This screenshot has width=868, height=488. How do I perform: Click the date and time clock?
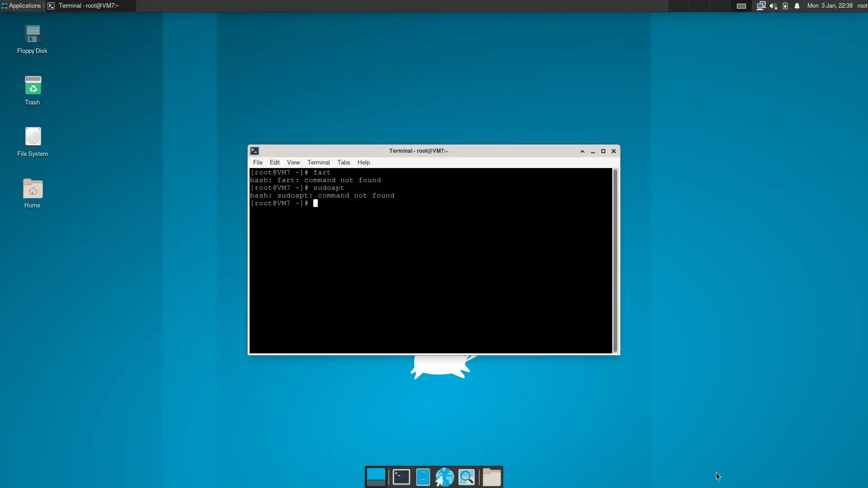click(x=830, y=6)
